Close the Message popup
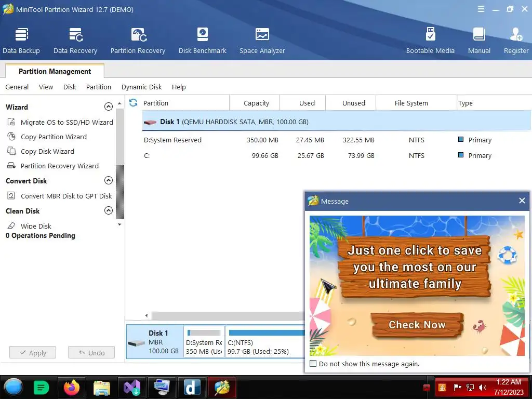This screenshot has height=399, width=532. pos(522,201)
